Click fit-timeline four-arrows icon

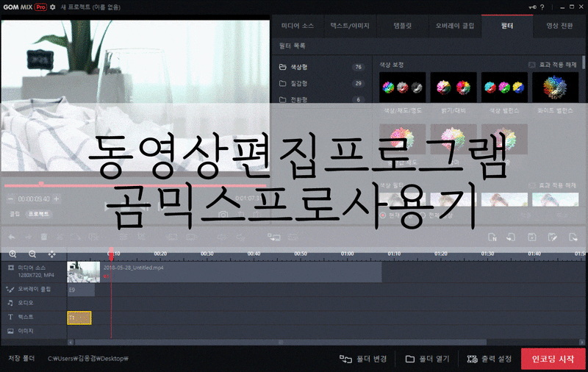(x=51, y=254)
